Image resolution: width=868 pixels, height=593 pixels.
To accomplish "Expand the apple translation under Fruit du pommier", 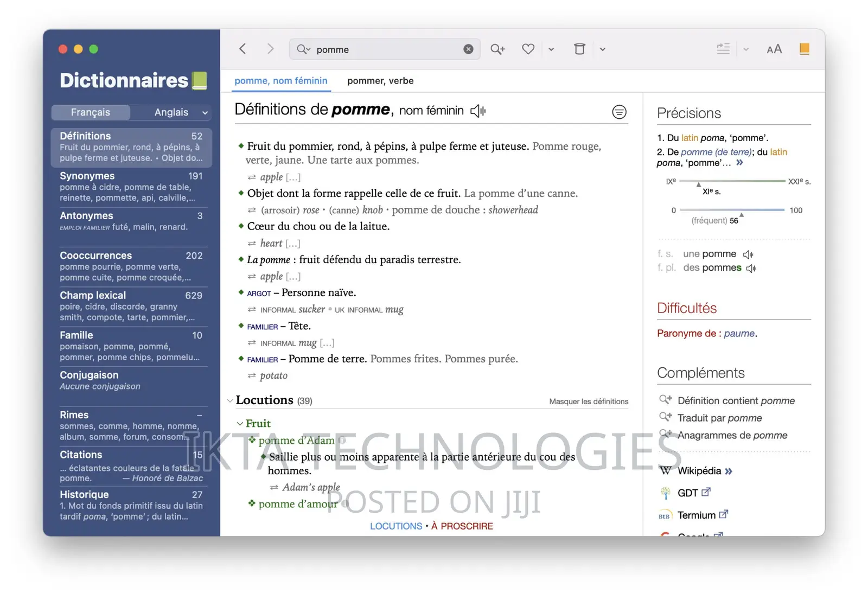I will pos(293,177).
